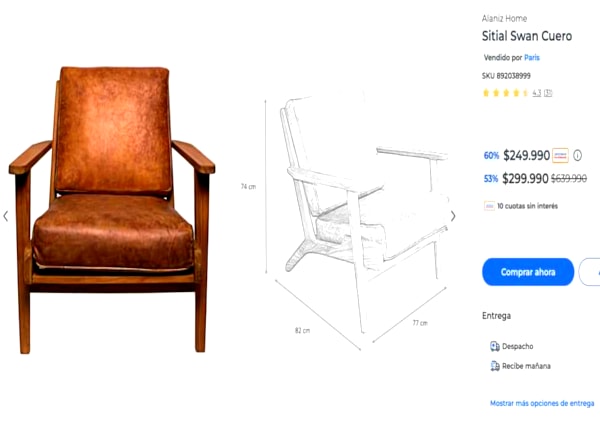Open Mostrar más opciones de entrega

point(542,403)
